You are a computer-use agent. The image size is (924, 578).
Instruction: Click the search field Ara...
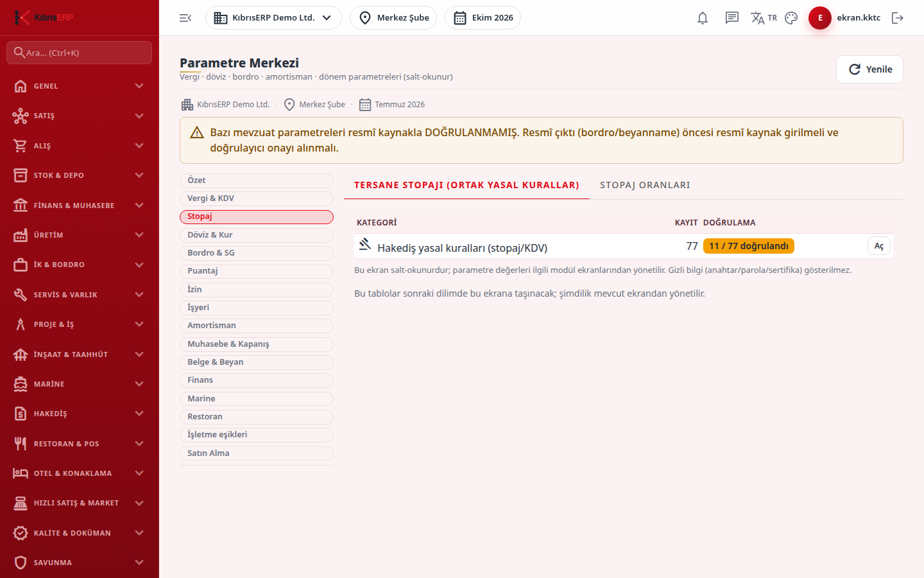pos(80,53)
